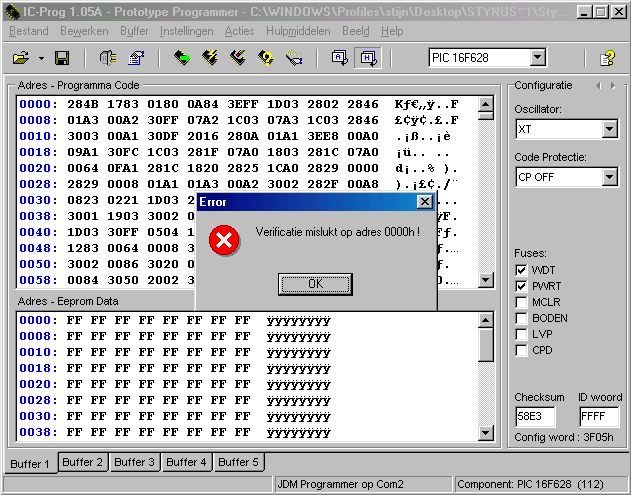This screenshot has width=631, height=495.
Task: Switch to assembler view icon
Action: (x=341, y=58)
